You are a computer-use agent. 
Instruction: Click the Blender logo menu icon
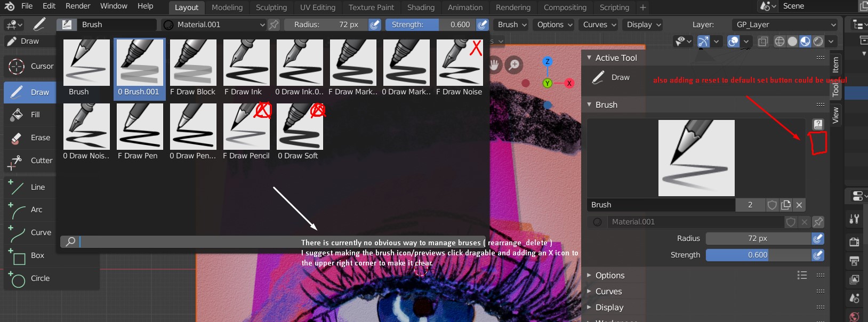click(x=9, y=6)
